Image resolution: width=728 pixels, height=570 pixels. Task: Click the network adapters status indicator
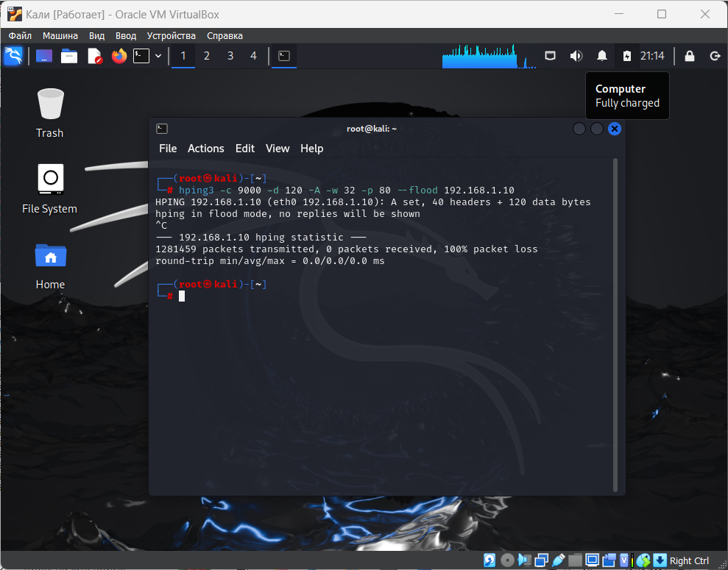tap(541, 560)
